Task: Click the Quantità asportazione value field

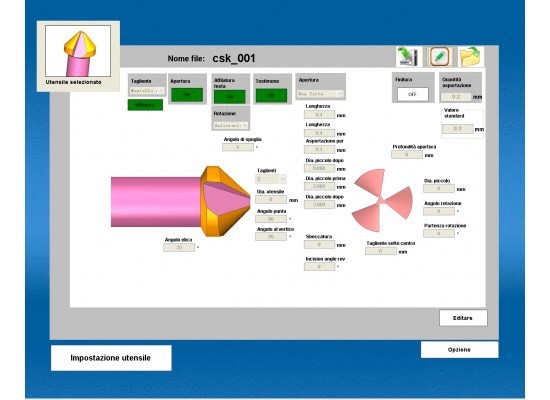Action: click(456, 96)
